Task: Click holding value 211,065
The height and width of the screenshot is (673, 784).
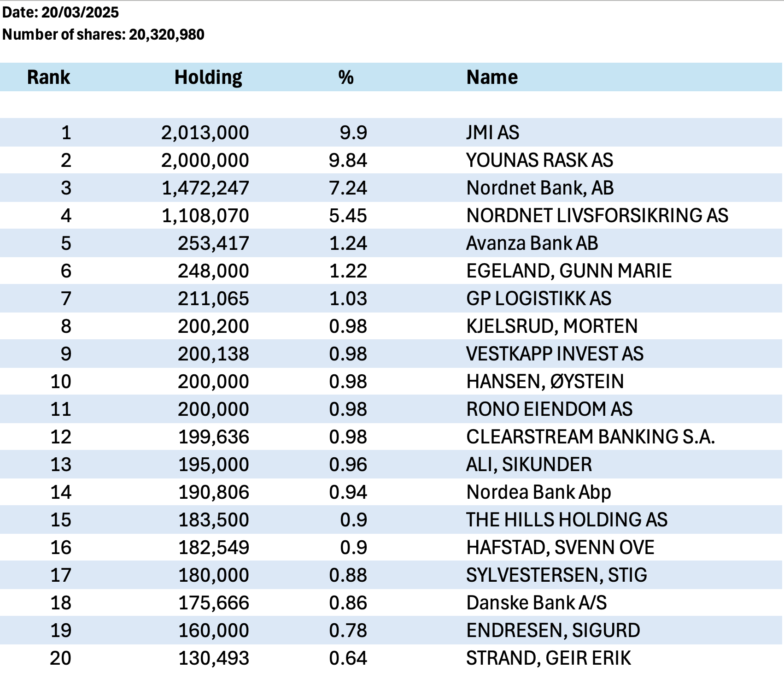Action: 213,299
